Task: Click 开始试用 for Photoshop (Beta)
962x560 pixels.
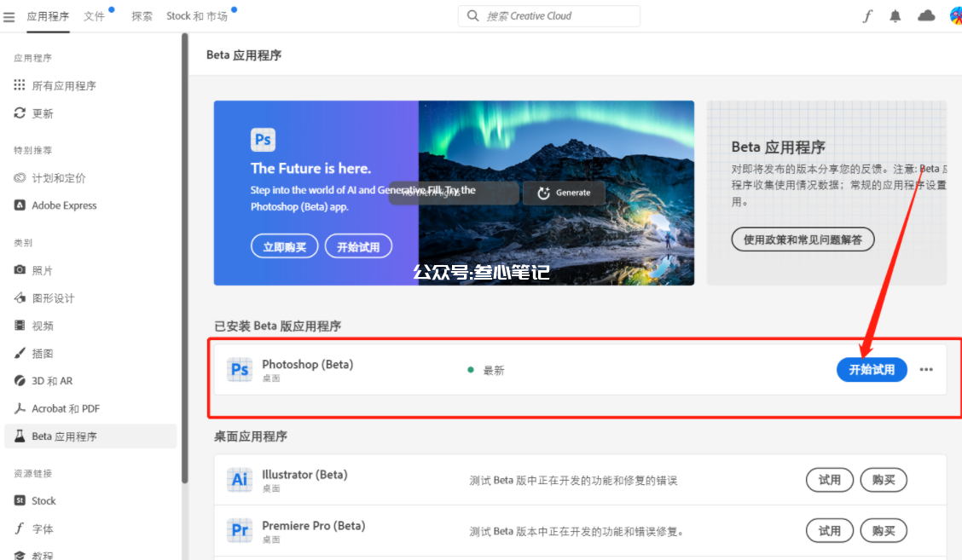Action: click(872, 370)
